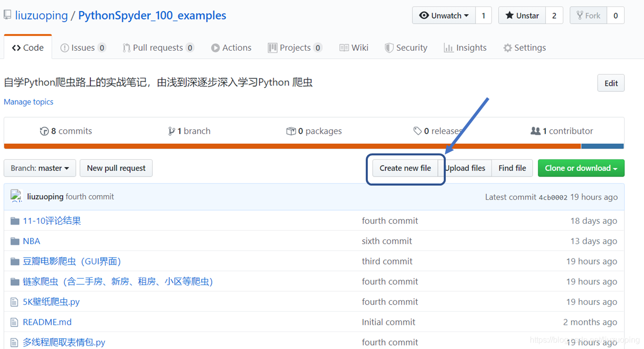Click folder icon beside 链家爬虫
The width and height of the screenshot is (644, 349).
[15, 282]
